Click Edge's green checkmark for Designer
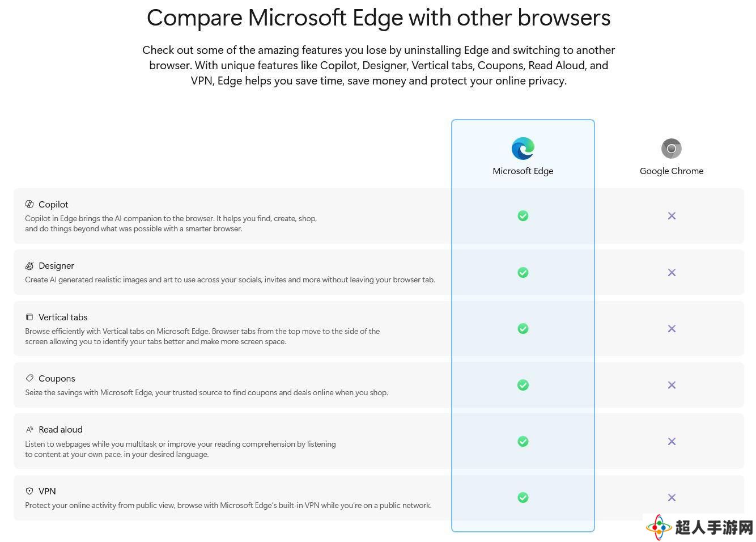The width and height of the screenshot is (756, 542). (523, 272)
